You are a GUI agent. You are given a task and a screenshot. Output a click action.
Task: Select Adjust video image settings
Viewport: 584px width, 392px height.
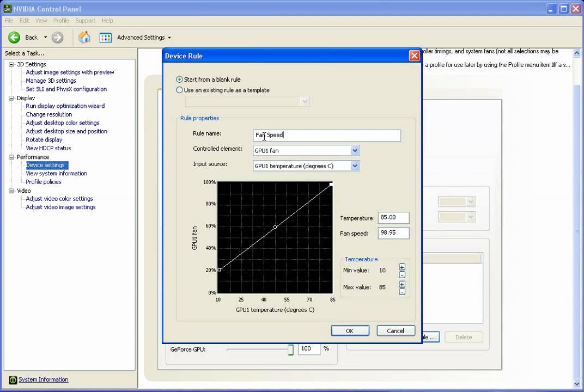(x=60, y=207)
